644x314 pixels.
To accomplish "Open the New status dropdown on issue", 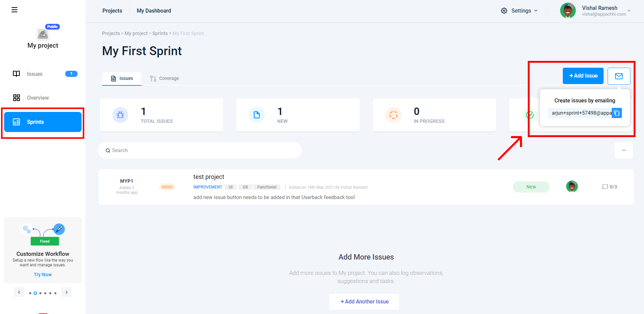I will point(531,187).
